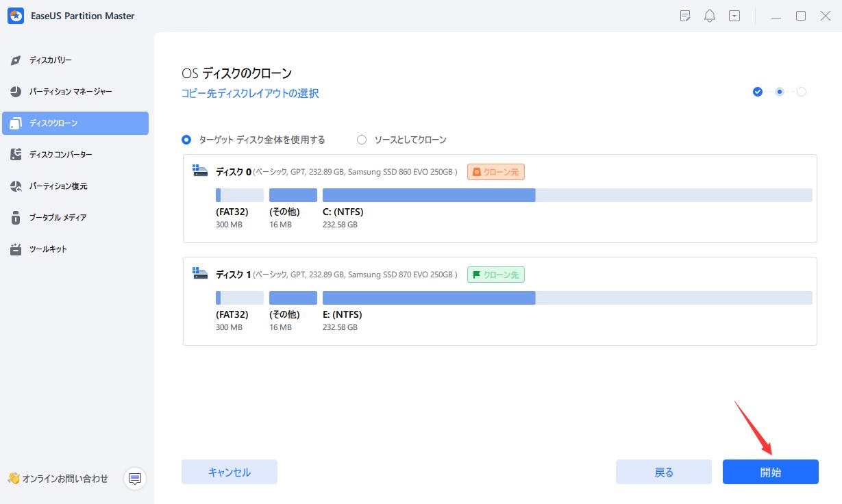Click the 戻る button
Screen dimensions: 842x504
coord(663,472)
